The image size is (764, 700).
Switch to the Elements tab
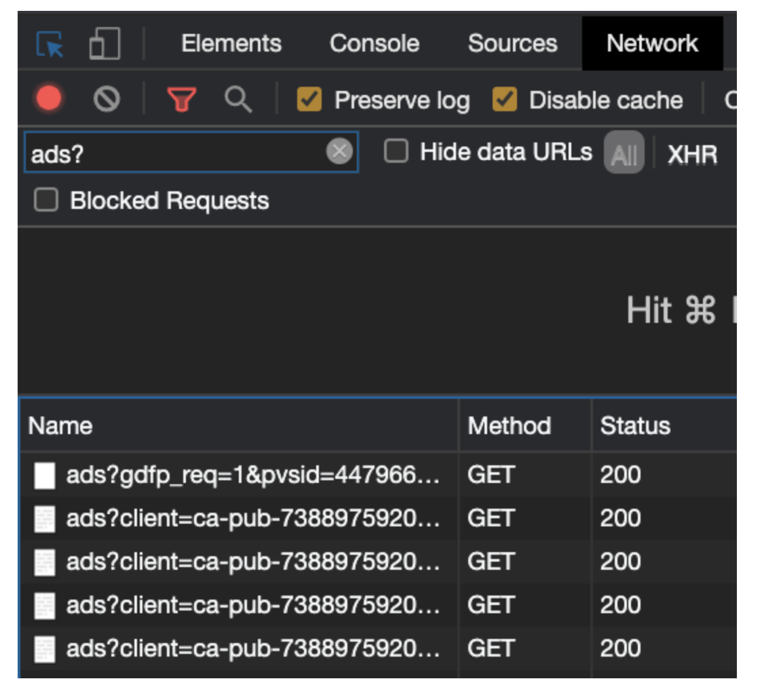pos(231,44)
